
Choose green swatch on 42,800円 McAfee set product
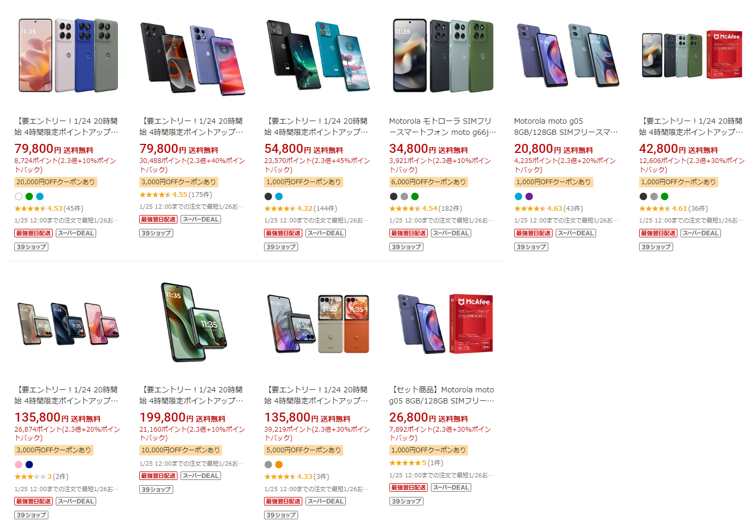(665, 196)
